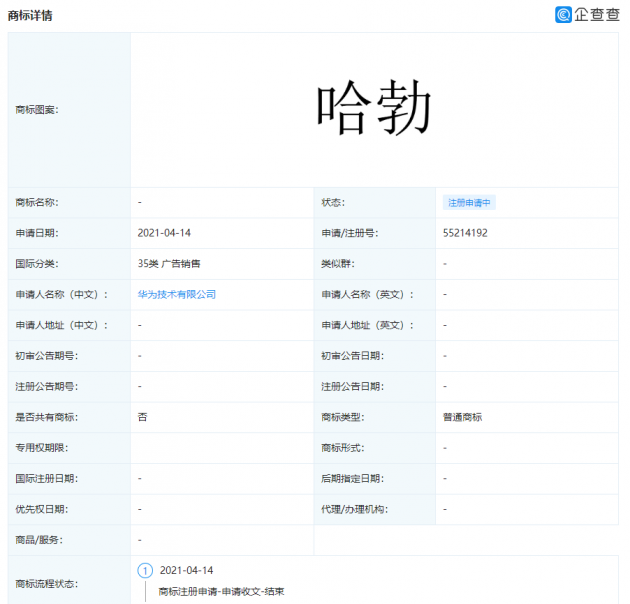The width and height of the screenshot is (630, 604).
Task: Click the 优先权日期 label
Action: click(42, 509)
